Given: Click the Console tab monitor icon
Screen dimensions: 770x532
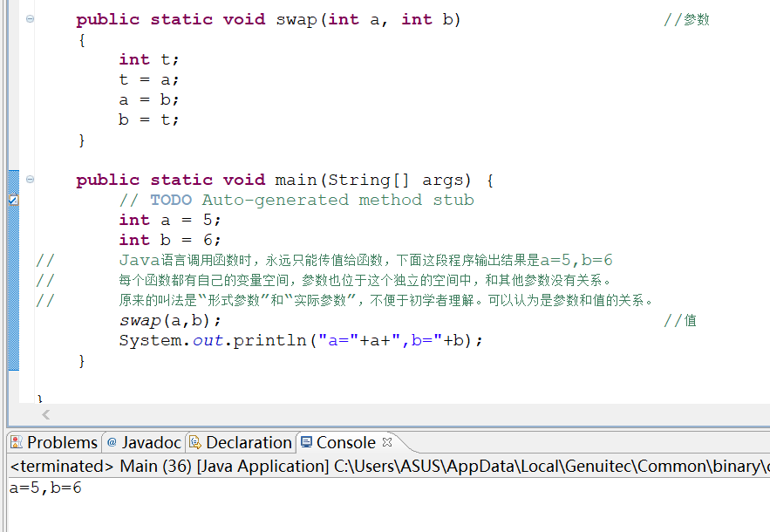Looking at the screenshot, I should 306,442.
